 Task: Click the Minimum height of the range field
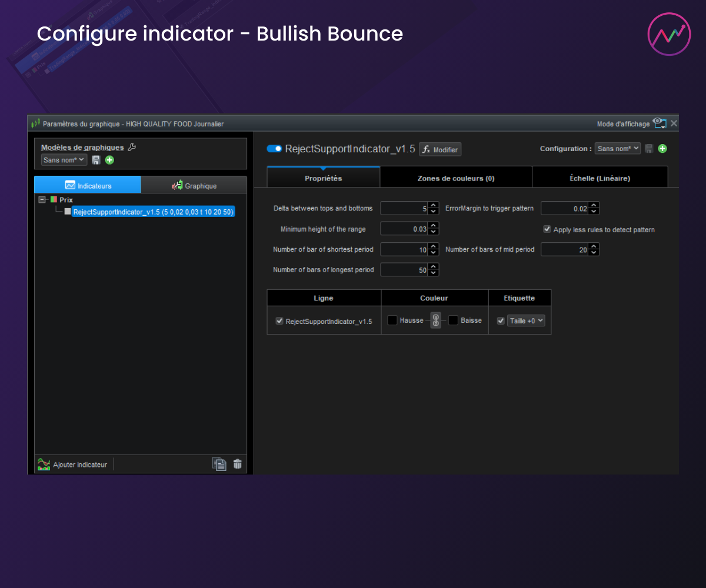[404, 229]
